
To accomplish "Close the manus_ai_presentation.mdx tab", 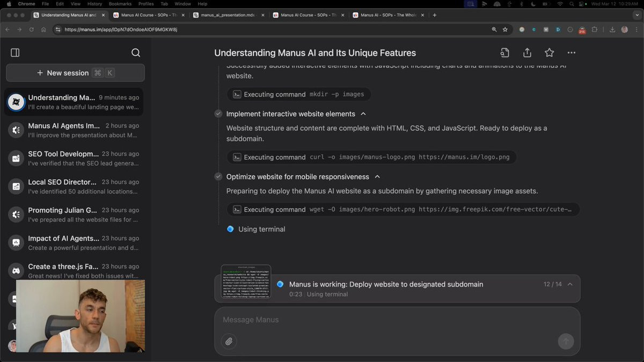I will click(263, 15).
